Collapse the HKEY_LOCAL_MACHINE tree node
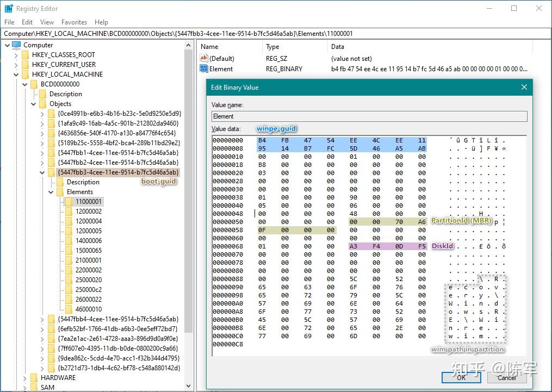The width and height of the screenshot is (552, 392). (16, 74)
